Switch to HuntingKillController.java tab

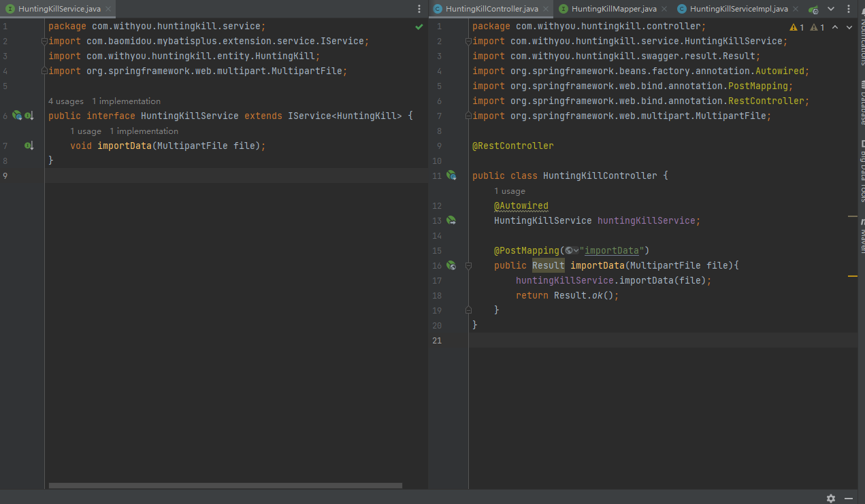491,9
